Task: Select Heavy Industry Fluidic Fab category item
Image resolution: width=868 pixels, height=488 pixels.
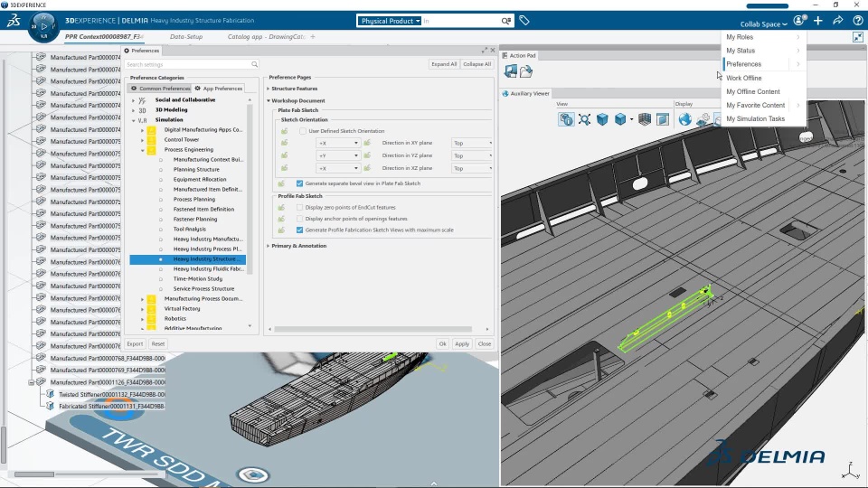Action: click(x=208, y=269)
